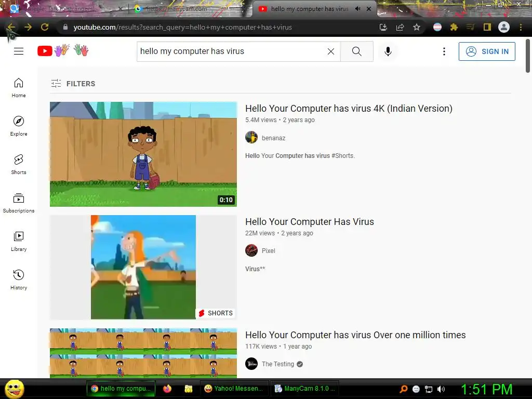Click the smiley start button in taskbar
This screenshot has width=532, height=399.
coord(14,389)
